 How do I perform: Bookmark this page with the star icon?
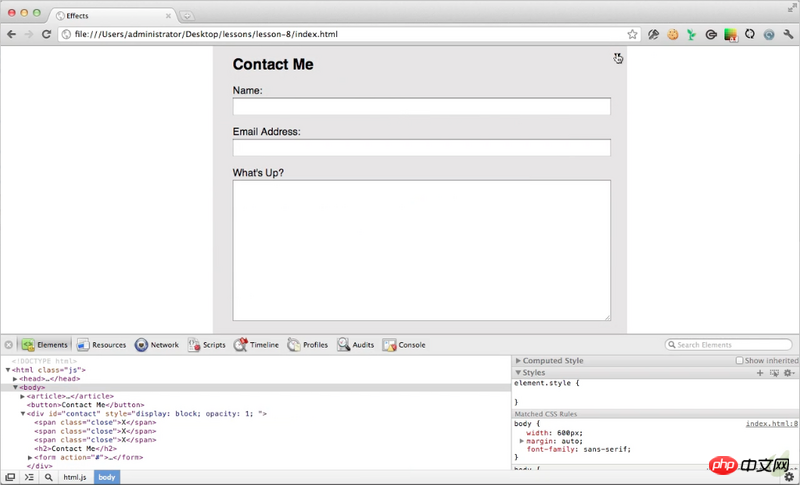pyautogui.click(x=632, y=34)
